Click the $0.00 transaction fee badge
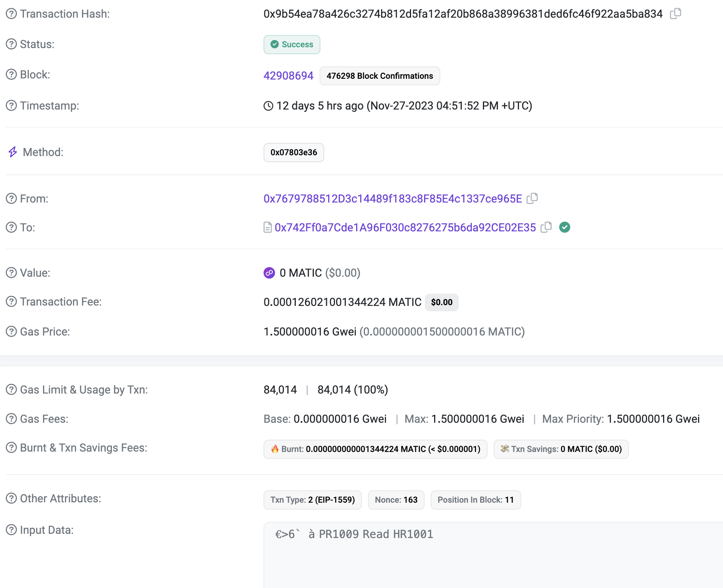 click(x=441, y=302)
